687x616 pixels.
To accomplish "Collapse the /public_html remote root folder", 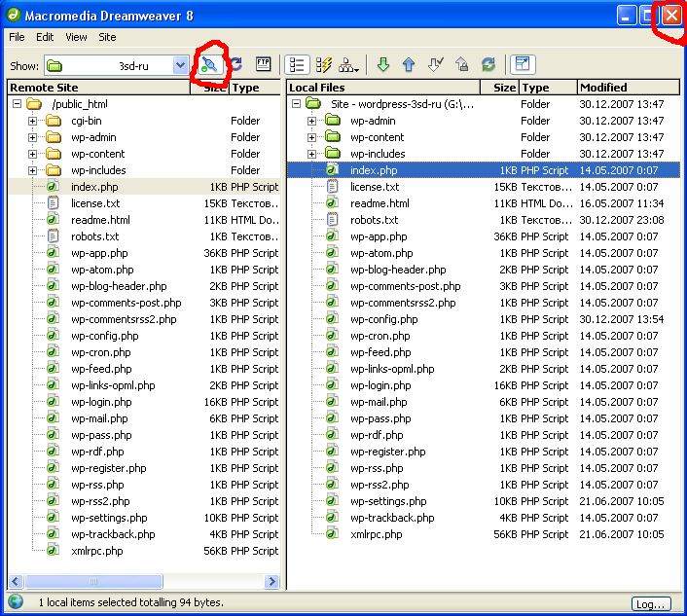I will [x=17, y=104].
